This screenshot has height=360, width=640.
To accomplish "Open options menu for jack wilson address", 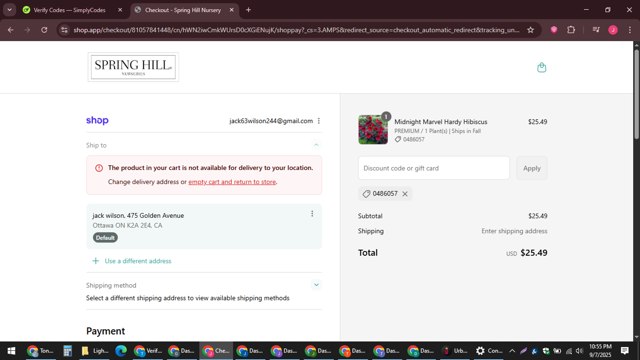I will (312, 213).
